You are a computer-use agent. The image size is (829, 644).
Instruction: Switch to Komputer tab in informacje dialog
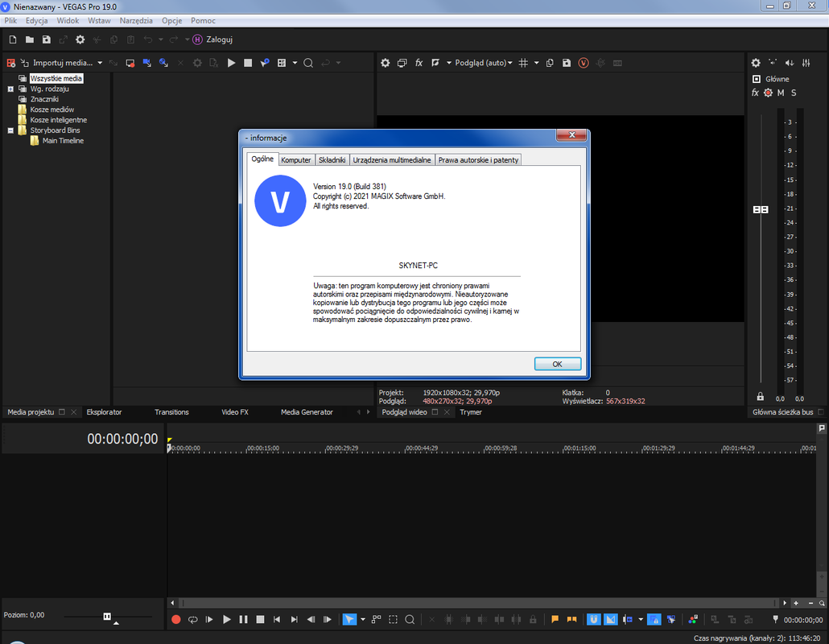pos(296,159)
